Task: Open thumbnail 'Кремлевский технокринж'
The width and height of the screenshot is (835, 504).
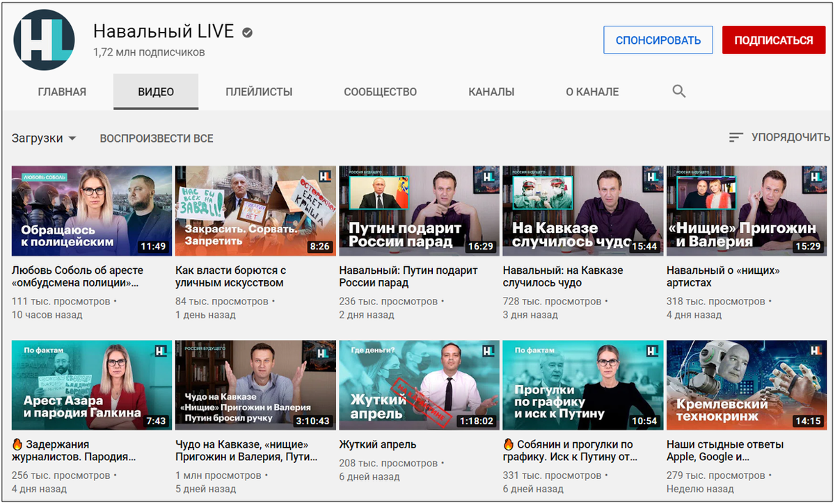Action: click(x=747, y=385)
